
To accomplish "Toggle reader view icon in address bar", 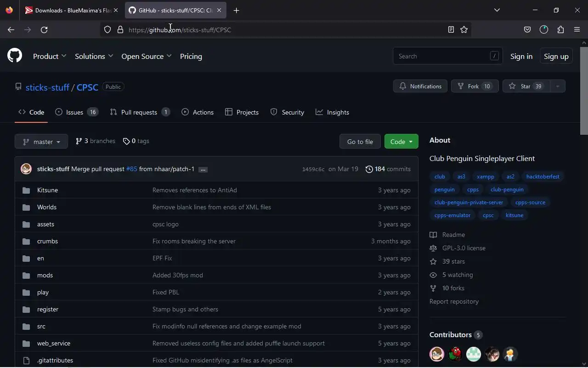I will coord(451,29).
